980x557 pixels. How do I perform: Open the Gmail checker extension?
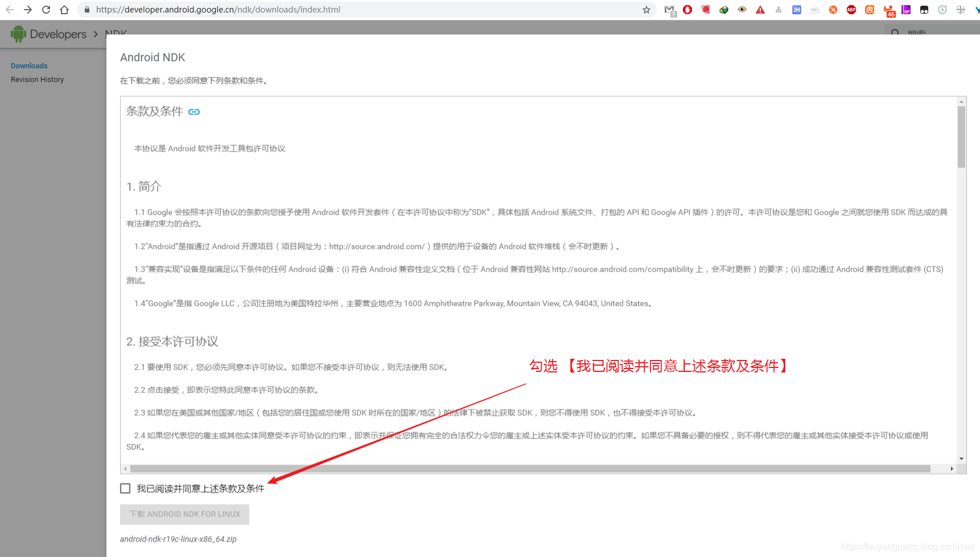click(670, 10)
